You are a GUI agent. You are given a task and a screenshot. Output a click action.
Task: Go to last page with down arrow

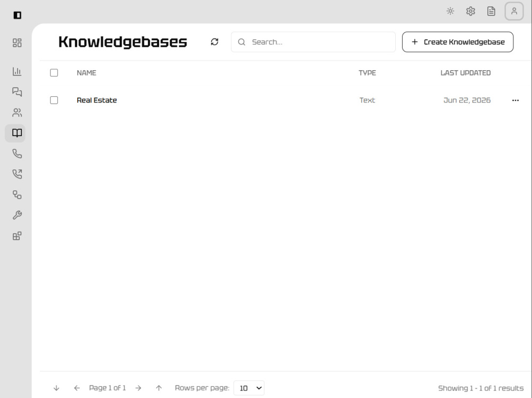click(56, 388)
